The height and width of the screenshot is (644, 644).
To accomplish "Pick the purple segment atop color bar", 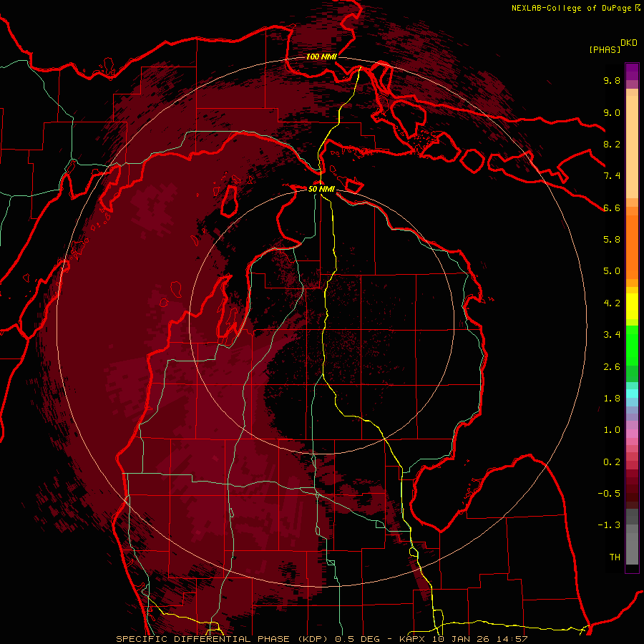I will coord(632,72).
